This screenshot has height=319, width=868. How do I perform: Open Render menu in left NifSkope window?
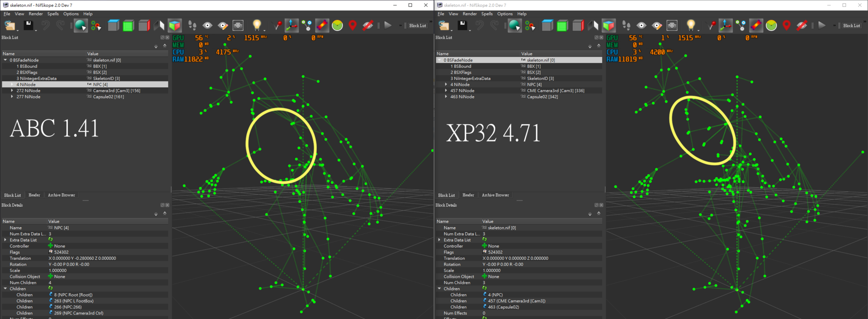(x=36, y=14)
